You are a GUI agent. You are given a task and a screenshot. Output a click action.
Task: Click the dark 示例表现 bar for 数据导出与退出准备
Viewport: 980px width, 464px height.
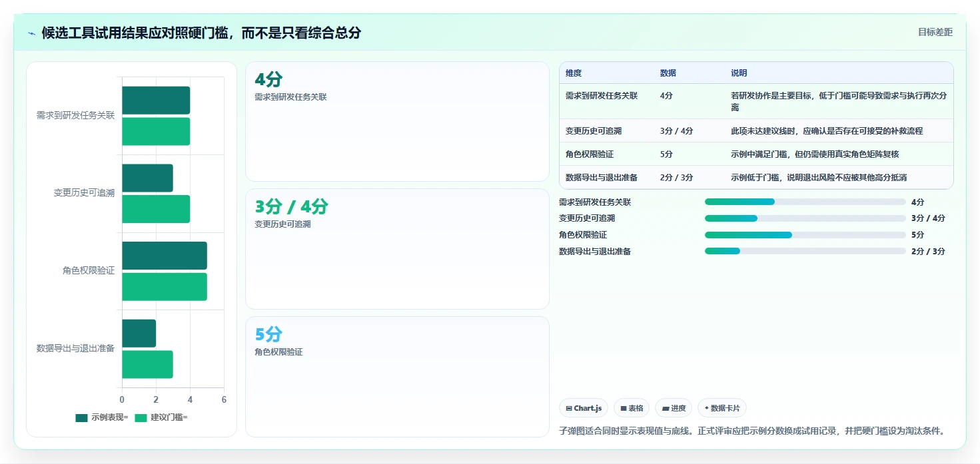click(x=139, y=333)
